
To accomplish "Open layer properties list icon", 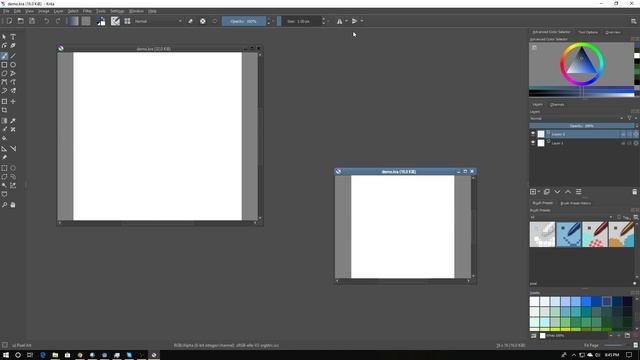I will (x=578, y=192).
